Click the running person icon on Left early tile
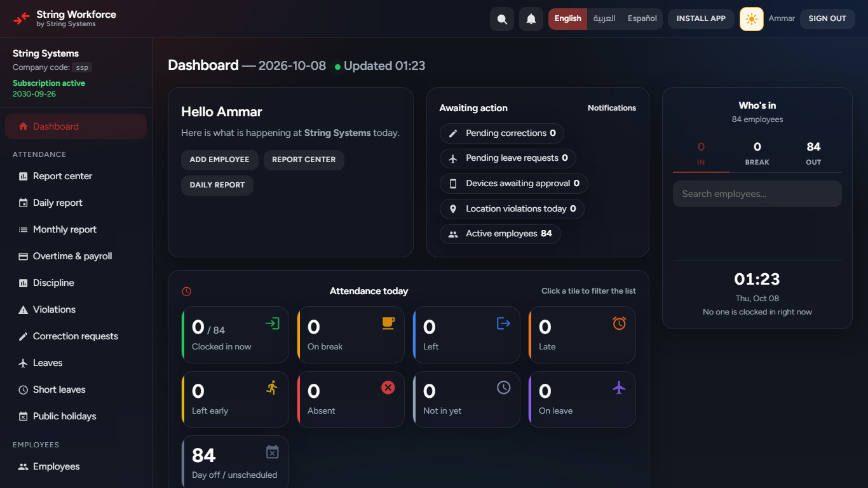Screen dimensions: 868x488 272,388
